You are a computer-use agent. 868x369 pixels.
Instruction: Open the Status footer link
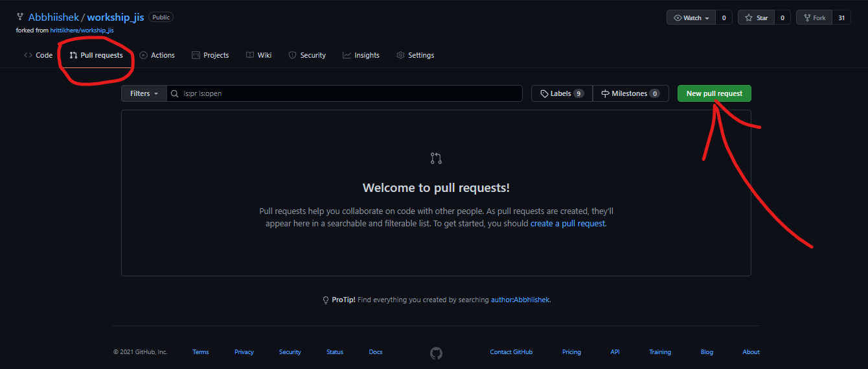[335, 352]
